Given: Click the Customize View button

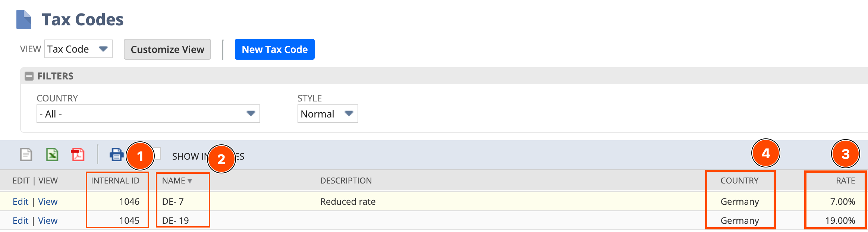Looking at the screenshot, I should pos(167,49).
